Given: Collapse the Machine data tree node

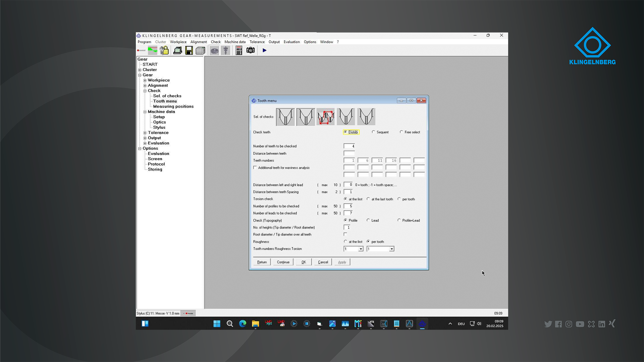Looking at the screenshot, I should pyautogui.click(x=145, y=112).
